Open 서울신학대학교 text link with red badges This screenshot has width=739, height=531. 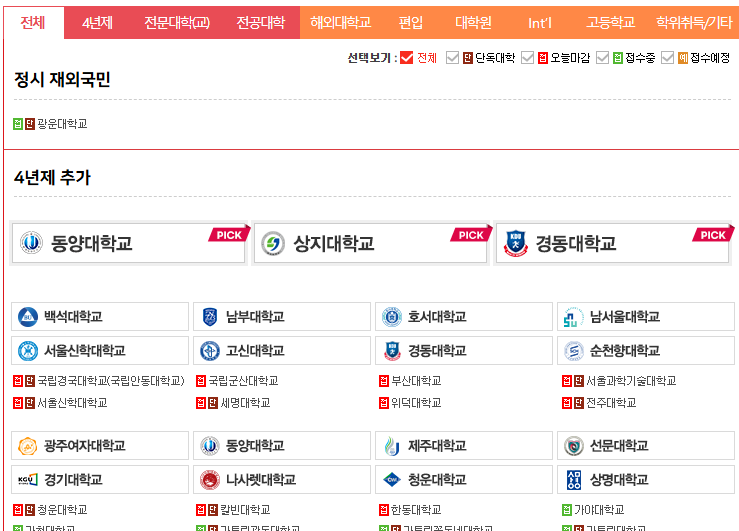click(72, 403)
